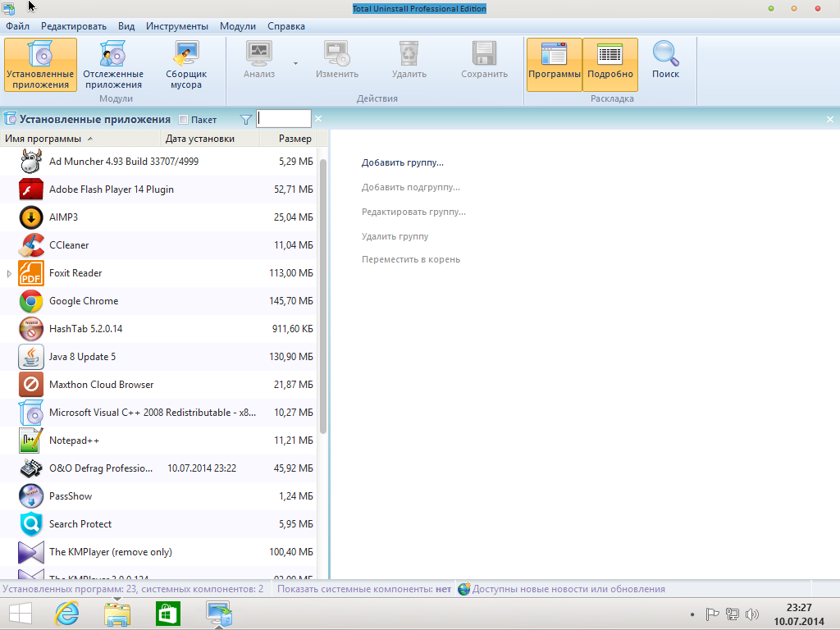The image size is (840, 630).
Task: Open the Установленные приложения module
Action: click(x=41, y=64)
